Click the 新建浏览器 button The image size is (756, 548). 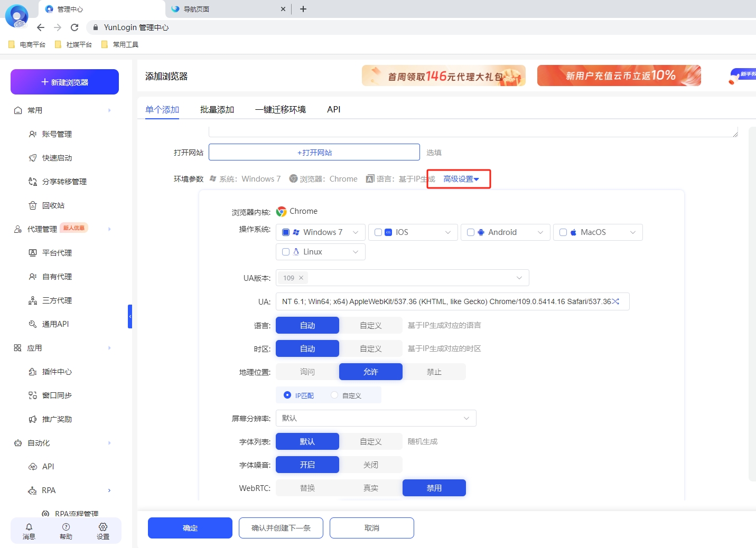tap(64, 82)
